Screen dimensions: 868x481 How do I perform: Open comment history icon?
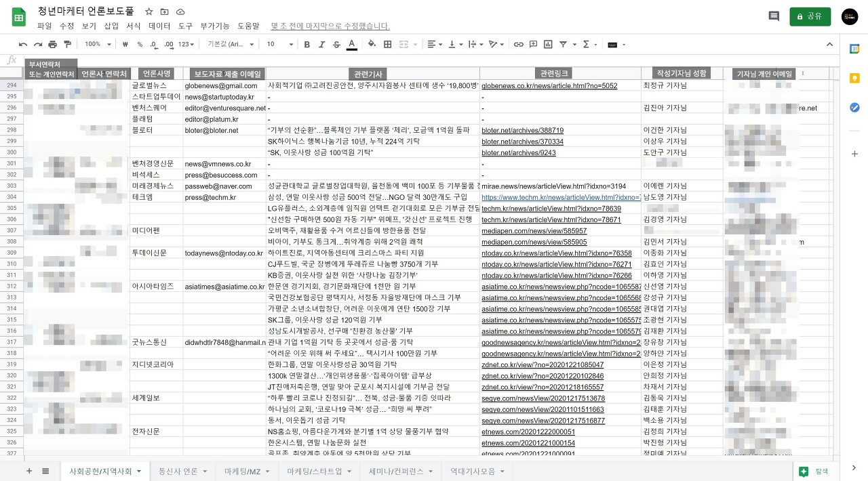pos(774,16)
